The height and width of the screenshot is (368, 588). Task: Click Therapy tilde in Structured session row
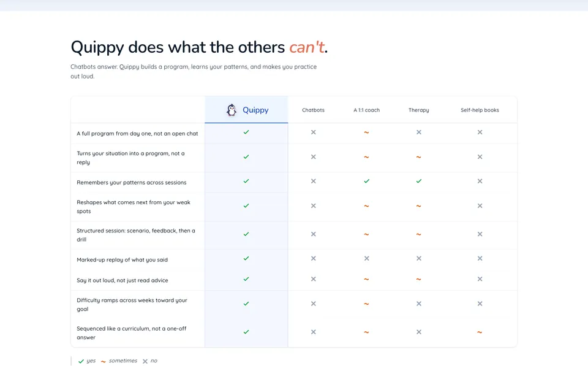[x=418, y=234]
